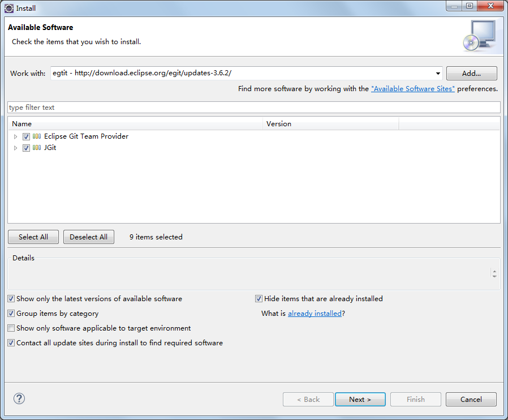Screen dimensions: 508x420
Task: Open the already installed link
Action: [x=315, y=314]
